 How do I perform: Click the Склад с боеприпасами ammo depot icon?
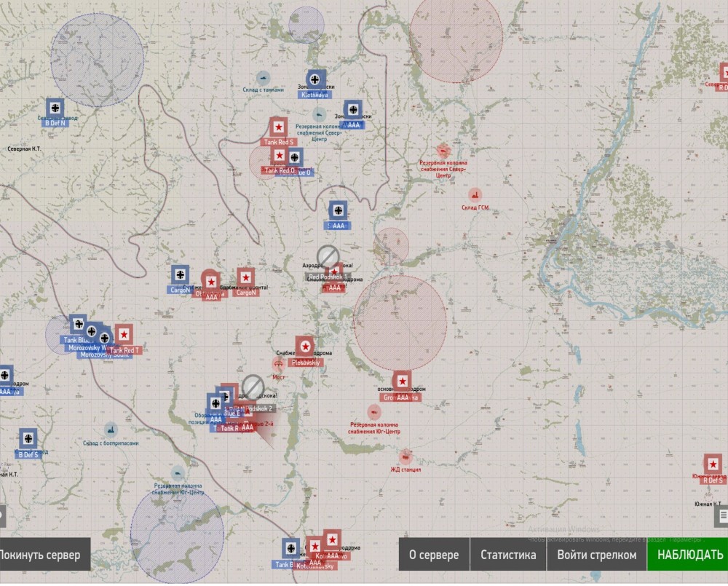click(x=111, y=429)
